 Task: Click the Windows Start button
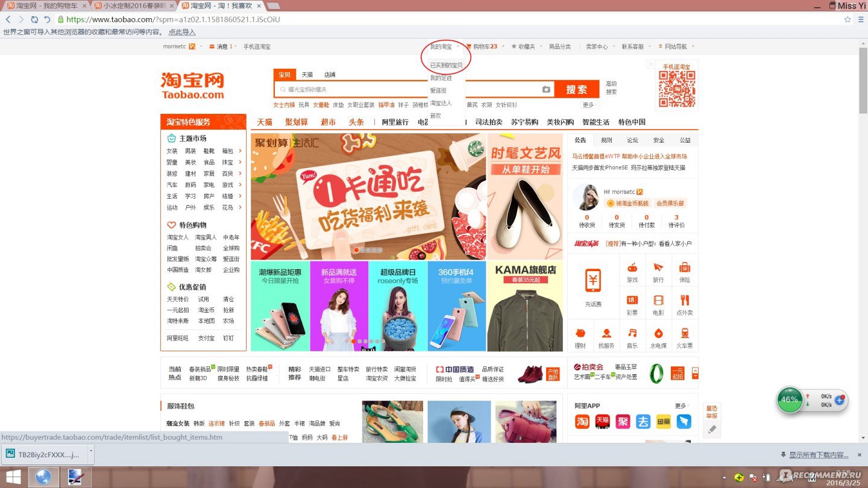click(x=13, y=477)
